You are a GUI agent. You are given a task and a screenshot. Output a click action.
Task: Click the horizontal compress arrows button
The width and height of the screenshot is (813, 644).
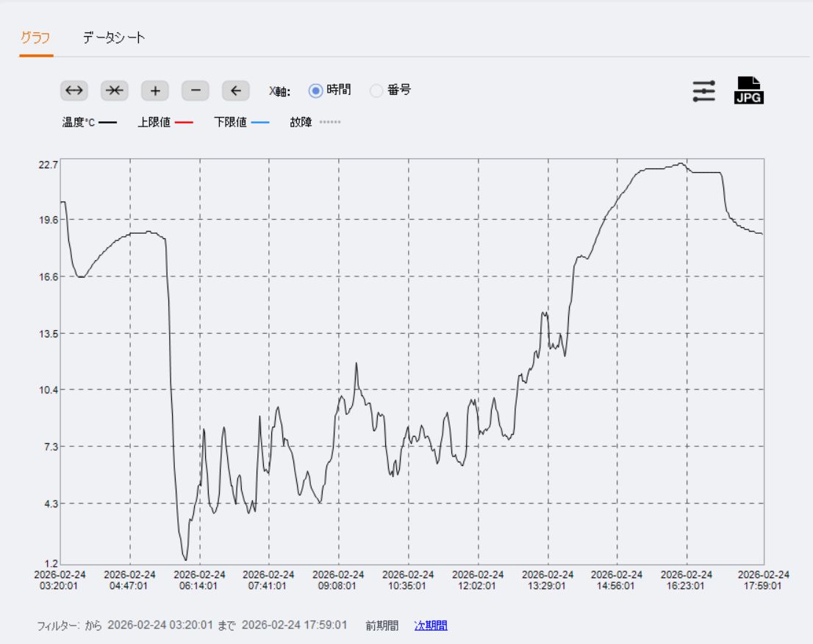(114, 90)
